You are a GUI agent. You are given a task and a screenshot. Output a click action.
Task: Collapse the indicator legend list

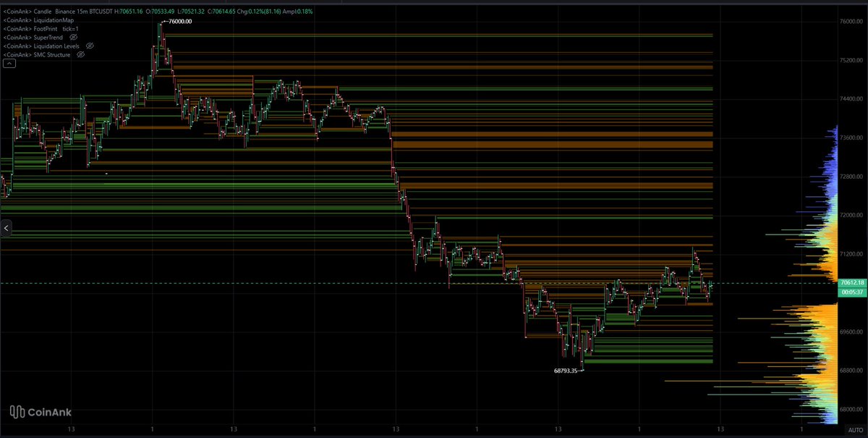[x=9, y=64]
